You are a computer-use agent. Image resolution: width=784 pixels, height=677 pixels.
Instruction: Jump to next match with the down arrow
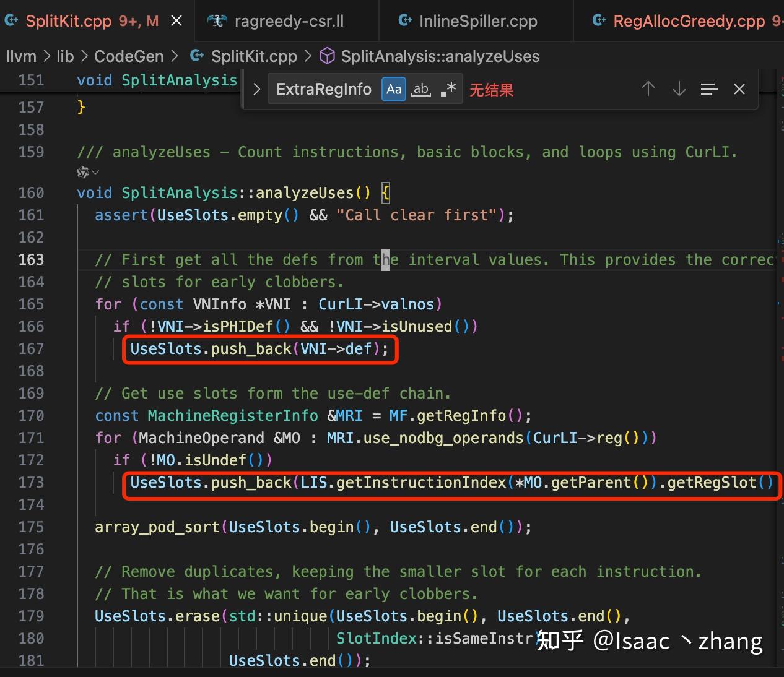679,89
